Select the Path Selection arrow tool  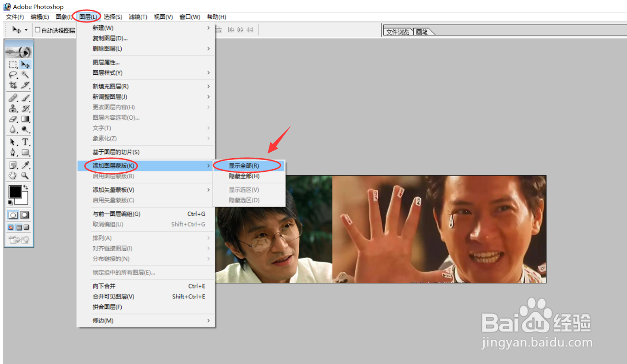coord(13,142)
